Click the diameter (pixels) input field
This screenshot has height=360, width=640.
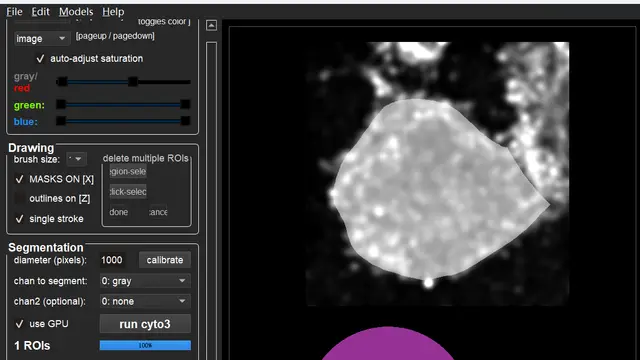tap(112, 260)
